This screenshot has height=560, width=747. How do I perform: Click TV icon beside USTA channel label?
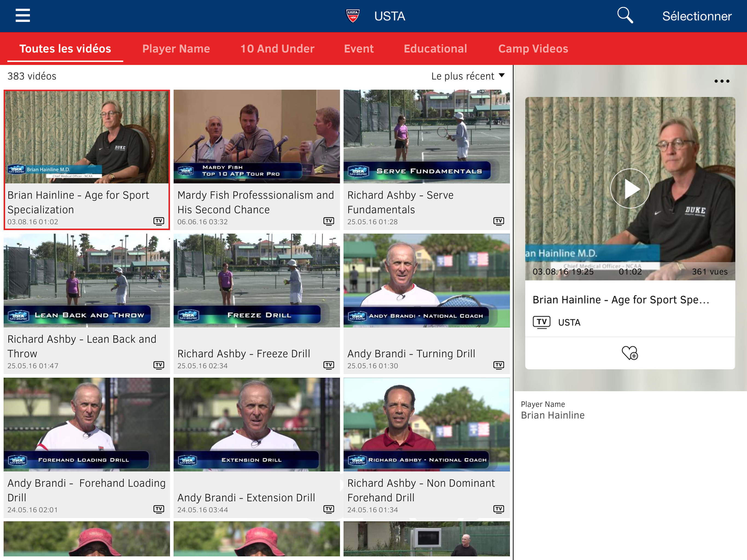[x=541, y=322]
